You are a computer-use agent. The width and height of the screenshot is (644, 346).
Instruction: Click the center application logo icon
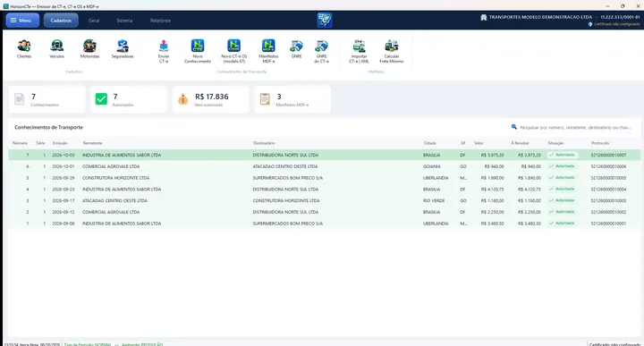coord(325,20)
